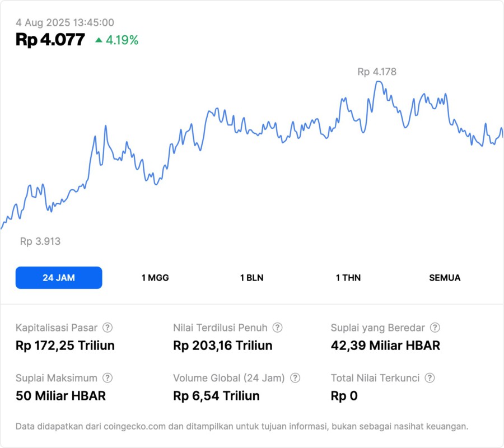Click the current price Rp 4.077
Screen dimensions: 504x448
50,40
